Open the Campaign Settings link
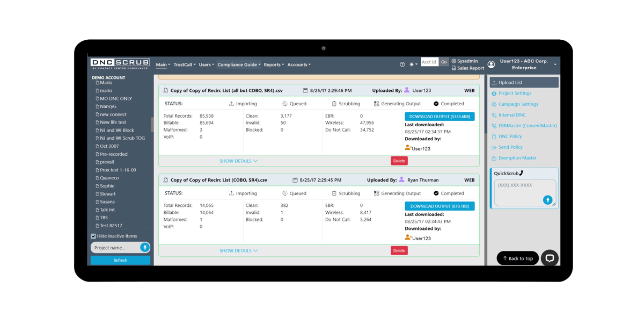The height and width of the screenshot is (317, 644). [518, 104]
